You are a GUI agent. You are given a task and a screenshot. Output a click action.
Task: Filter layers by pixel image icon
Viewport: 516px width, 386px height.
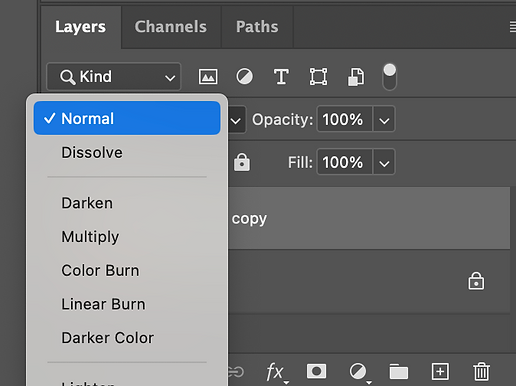208,77
